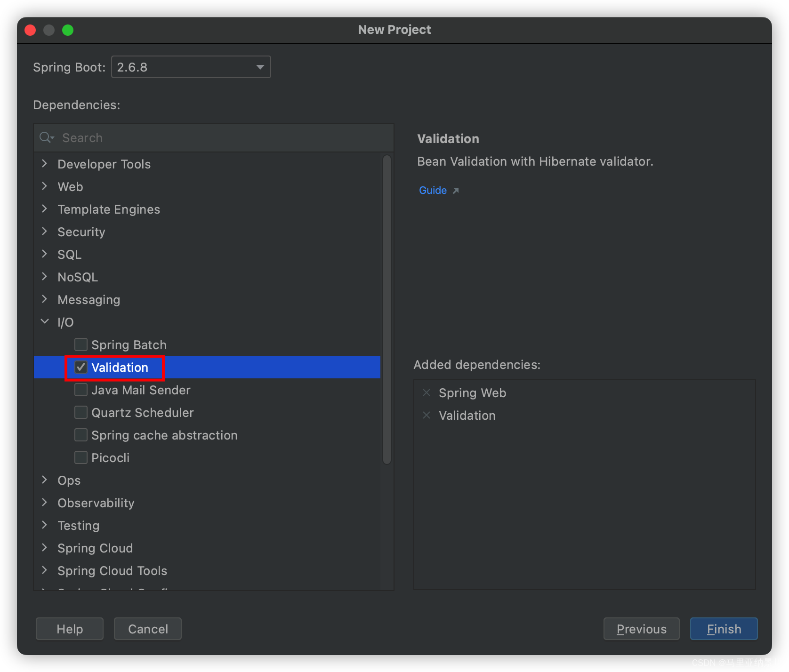Enable Quartz Scheduler
The height and width of the screenshot is (672, 789).
coord(81,412)
